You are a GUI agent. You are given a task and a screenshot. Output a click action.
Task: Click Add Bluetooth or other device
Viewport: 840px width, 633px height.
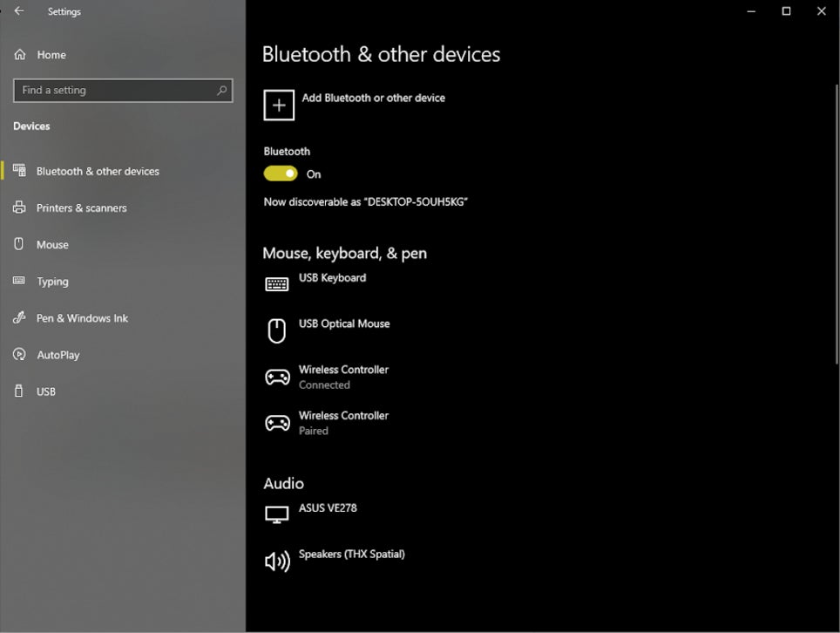(354, 105)
